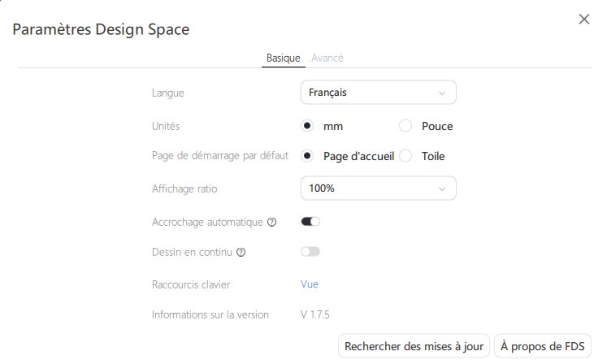Switch to the Avancé tab
The height and width of the screenshot is (364, 607).
327,58
